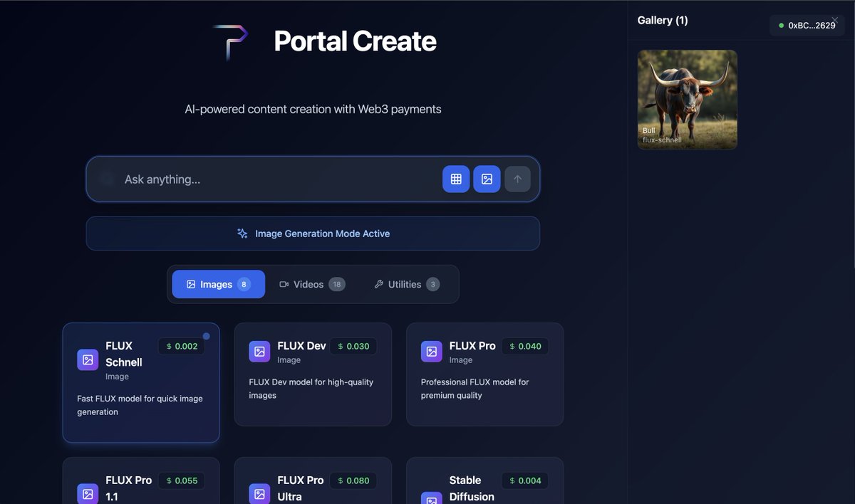Click the $0.055 price badge

click(182, 481)
